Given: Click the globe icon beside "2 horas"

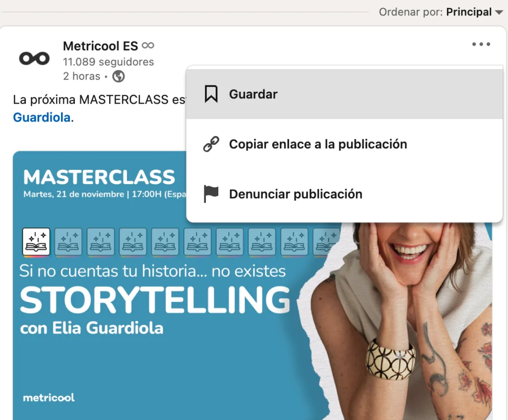Looking at the screenshot, I should pos(119,76).
